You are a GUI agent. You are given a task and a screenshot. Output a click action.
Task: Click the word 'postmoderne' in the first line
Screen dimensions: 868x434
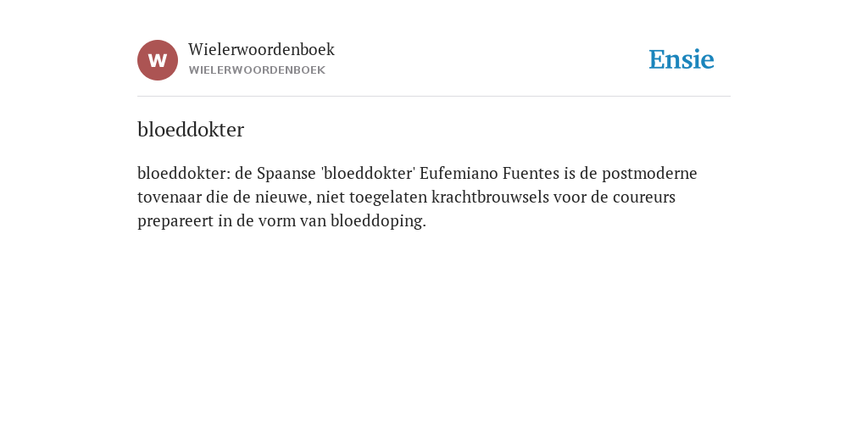(x=649, y=173)
